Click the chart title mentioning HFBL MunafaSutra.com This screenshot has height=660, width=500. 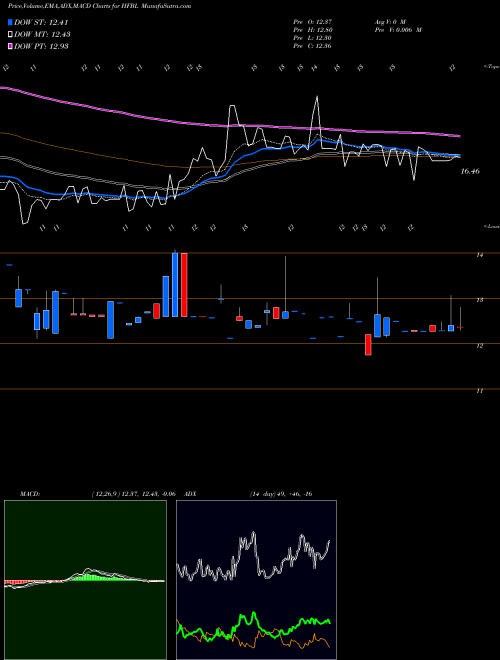click(99, 6)
